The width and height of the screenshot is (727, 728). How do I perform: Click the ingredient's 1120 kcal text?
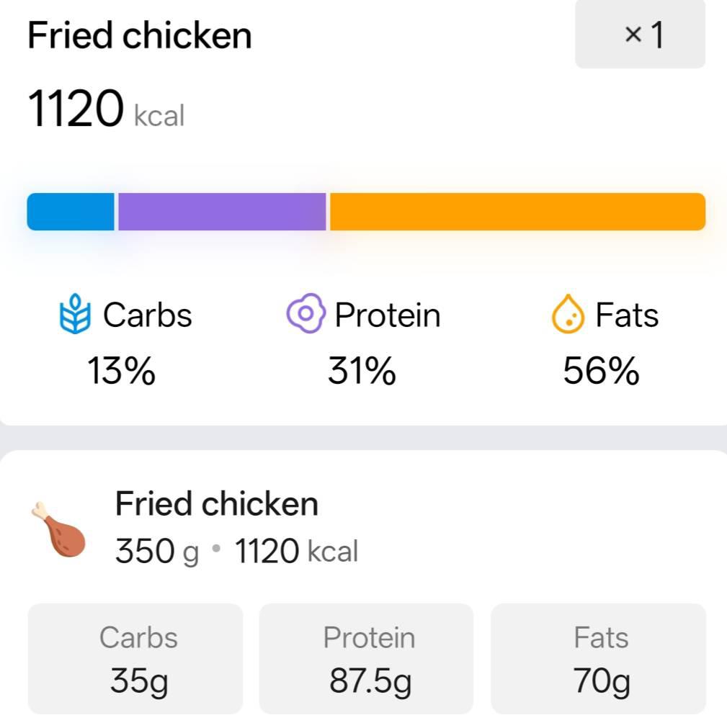[x=296, y=551]
